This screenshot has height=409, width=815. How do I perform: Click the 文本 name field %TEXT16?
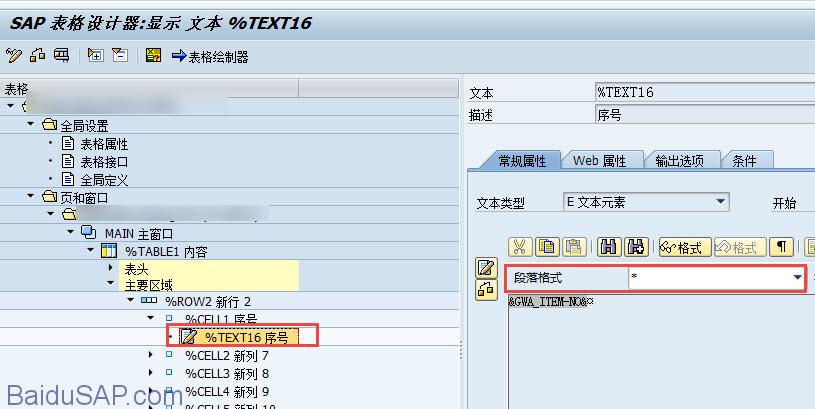705,93
